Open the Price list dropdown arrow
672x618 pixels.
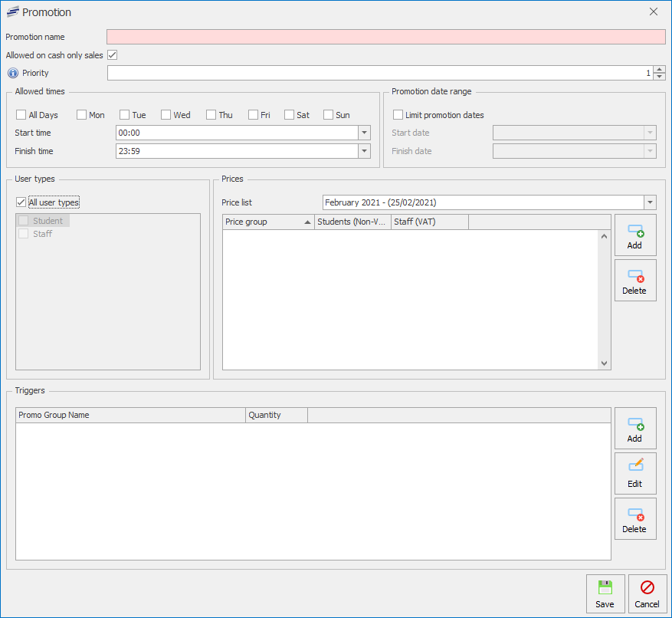pos(650,202)
